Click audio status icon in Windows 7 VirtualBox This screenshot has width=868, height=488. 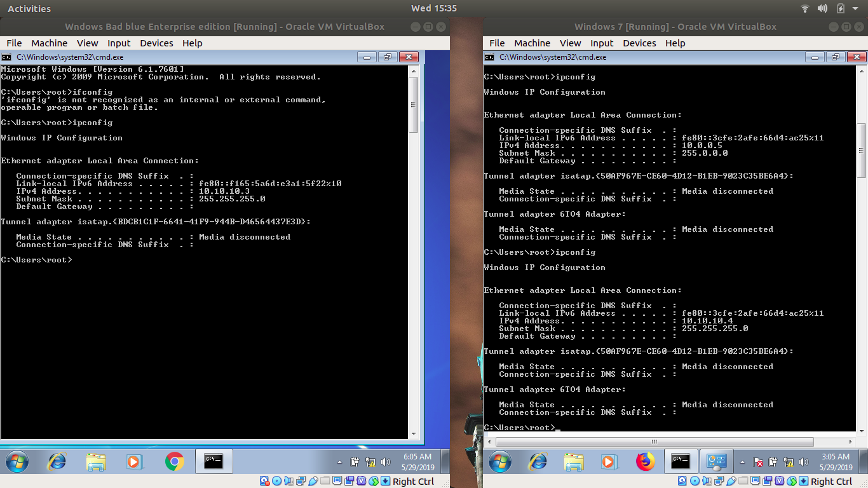(707, 481)
